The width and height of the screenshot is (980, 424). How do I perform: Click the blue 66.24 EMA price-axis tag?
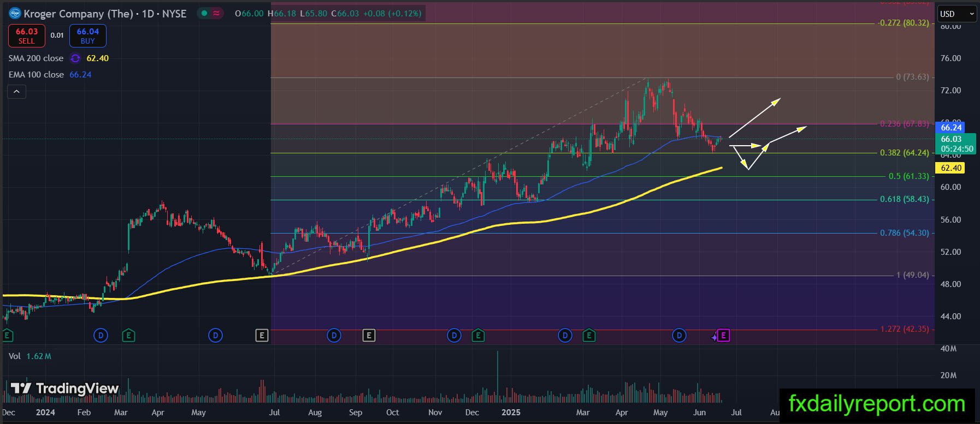click(951, 128)
